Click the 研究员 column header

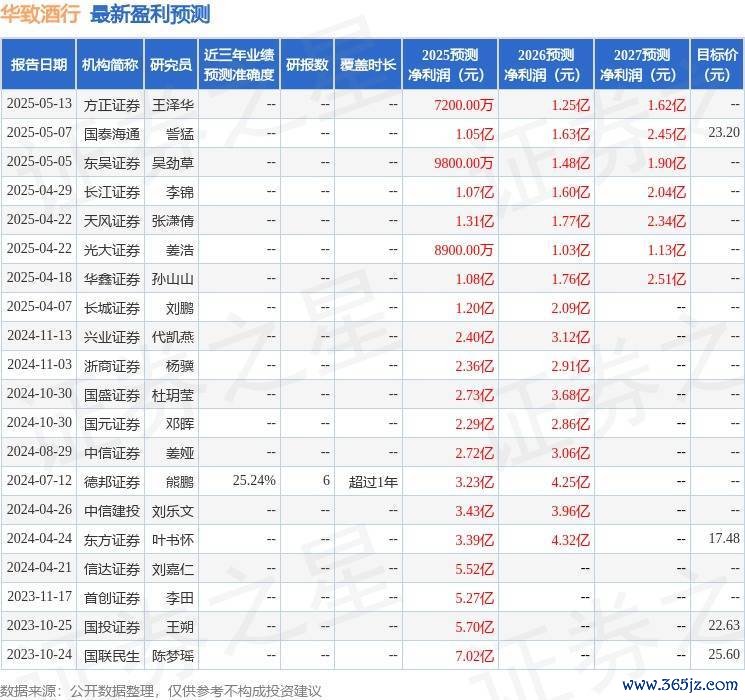171,65
